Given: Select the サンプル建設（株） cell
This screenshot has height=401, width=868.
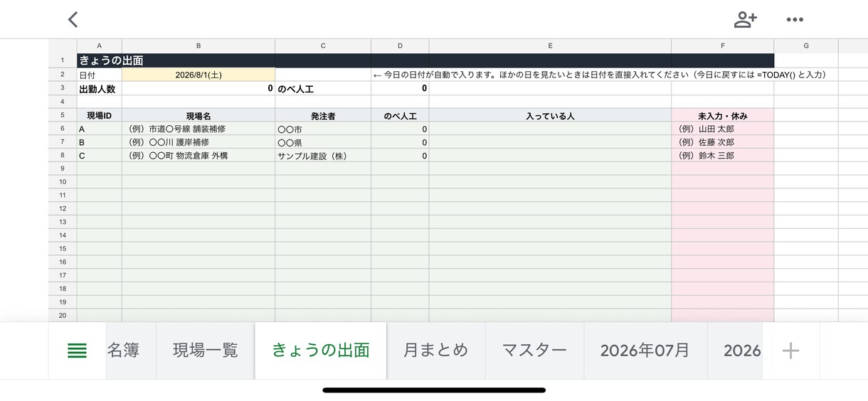Looking at the screenshot, I should [x=323, y=156].
